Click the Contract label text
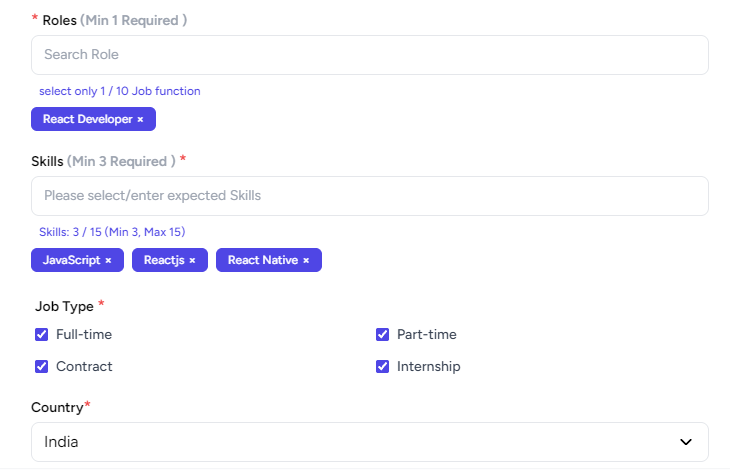This screenshot has height=473, width=730. [84, 366]
